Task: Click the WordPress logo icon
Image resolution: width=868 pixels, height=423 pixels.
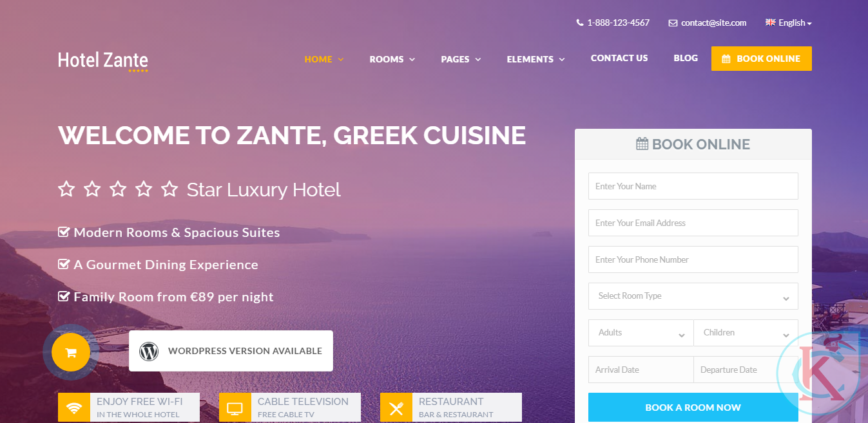Action: point(149,351)
